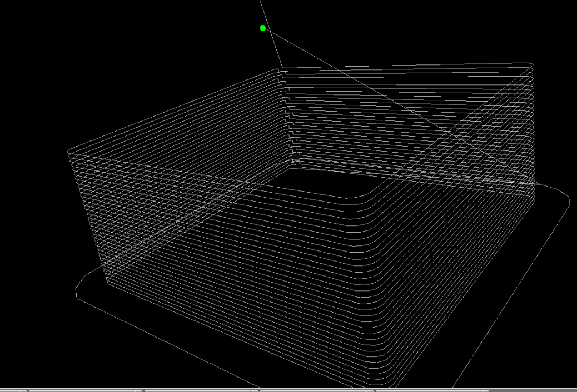
Task: Click the fifth status bar pane
Action: tap(432, 390)
